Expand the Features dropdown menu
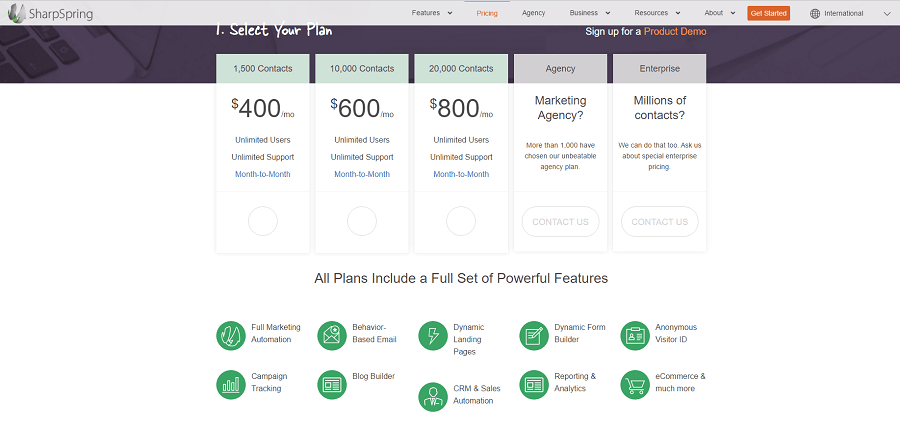 [431, 13]
